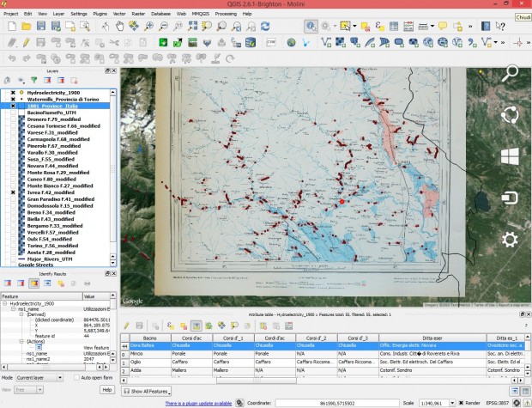Open the Help contents book icon
Image resolution: width=532 pixels, height=408 pixels.
pos(486,26)
